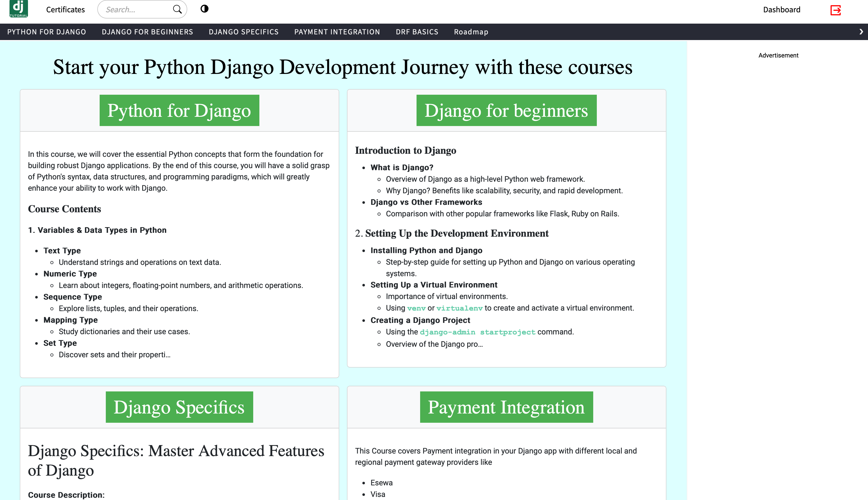This screenshot has height=500, width=868.
Task: Select DJANGO FOR BEGINNERS nav item
Action: (x=147, y=32)
